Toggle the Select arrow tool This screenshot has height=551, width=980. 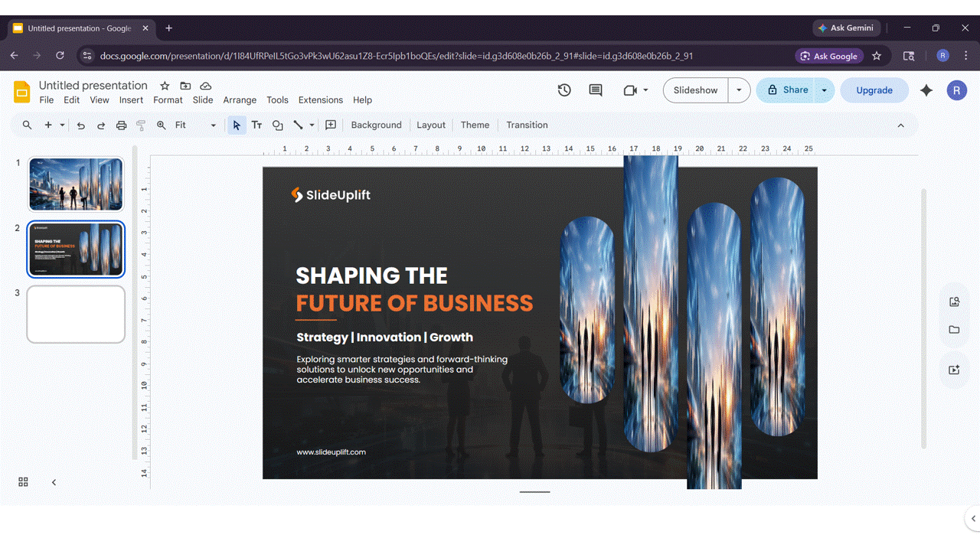(x=237, y=125)
